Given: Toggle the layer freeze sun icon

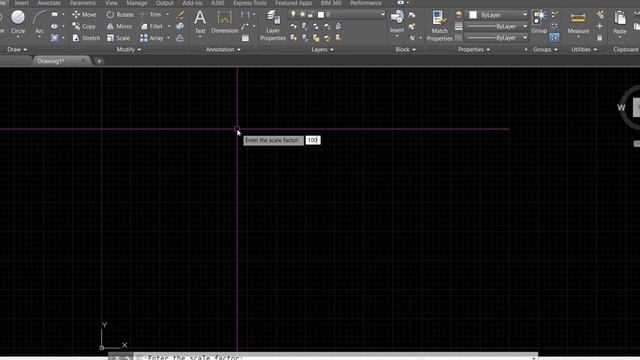Looking at the screenshot, I should coord(302,15).
